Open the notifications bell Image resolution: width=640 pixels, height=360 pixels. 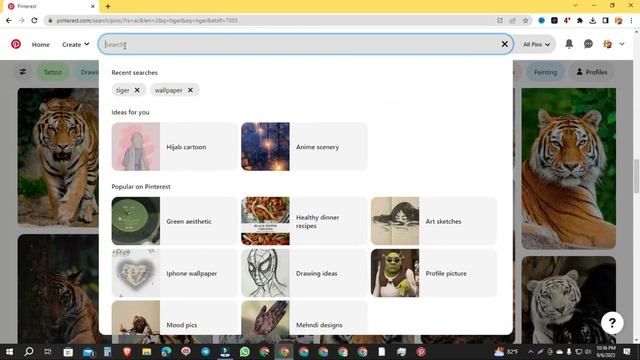pyautogui.click(x=569, y=44)
